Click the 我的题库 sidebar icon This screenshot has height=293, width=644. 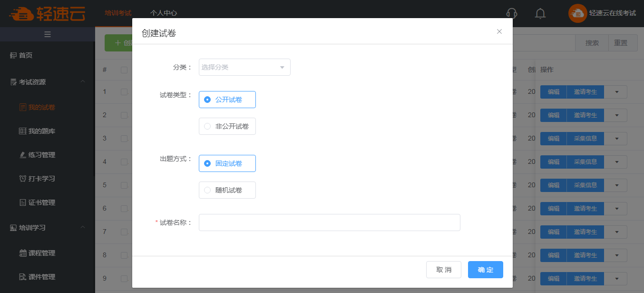pos(22,131)
